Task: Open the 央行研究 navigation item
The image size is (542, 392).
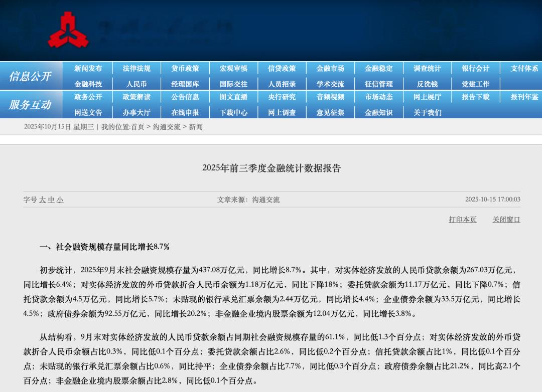Action: click(282, 97)
